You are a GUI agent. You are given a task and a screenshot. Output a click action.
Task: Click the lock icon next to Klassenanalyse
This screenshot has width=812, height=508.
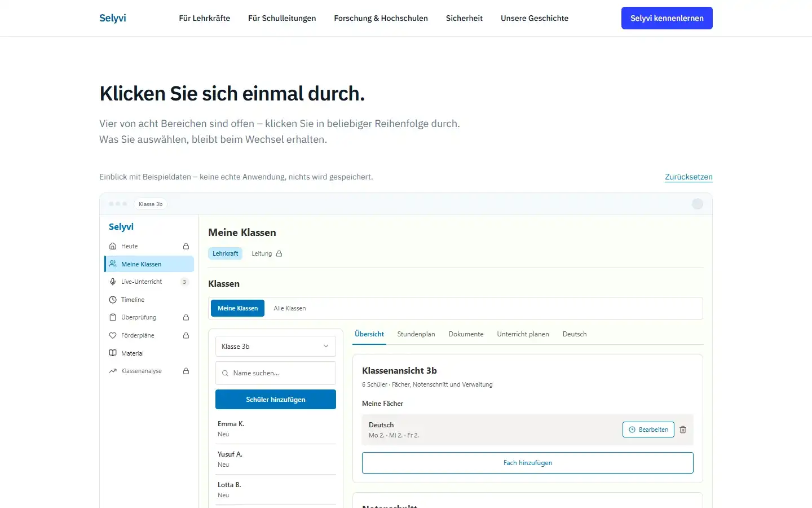186,371
